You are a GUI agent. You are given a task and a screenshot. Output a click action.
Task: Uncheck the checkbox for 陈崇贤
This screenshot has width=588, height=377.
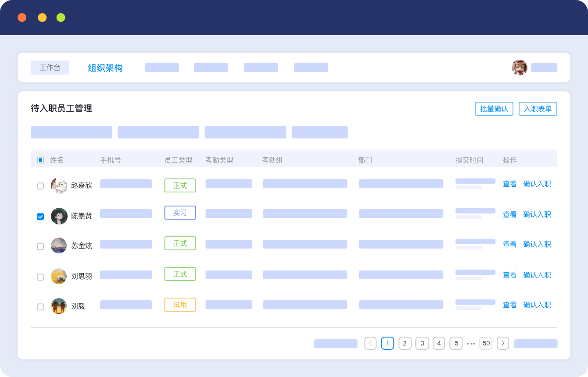coord(40,217)
